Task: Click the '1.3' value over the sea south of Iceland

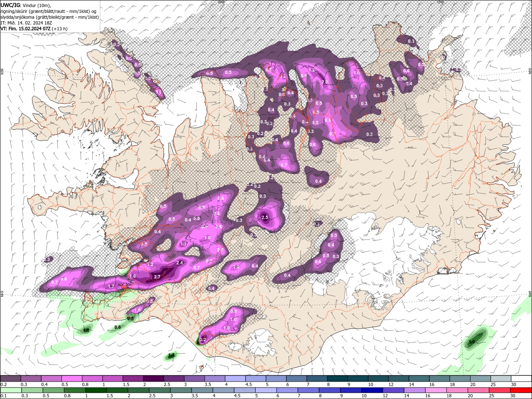Action: (171, 355)
